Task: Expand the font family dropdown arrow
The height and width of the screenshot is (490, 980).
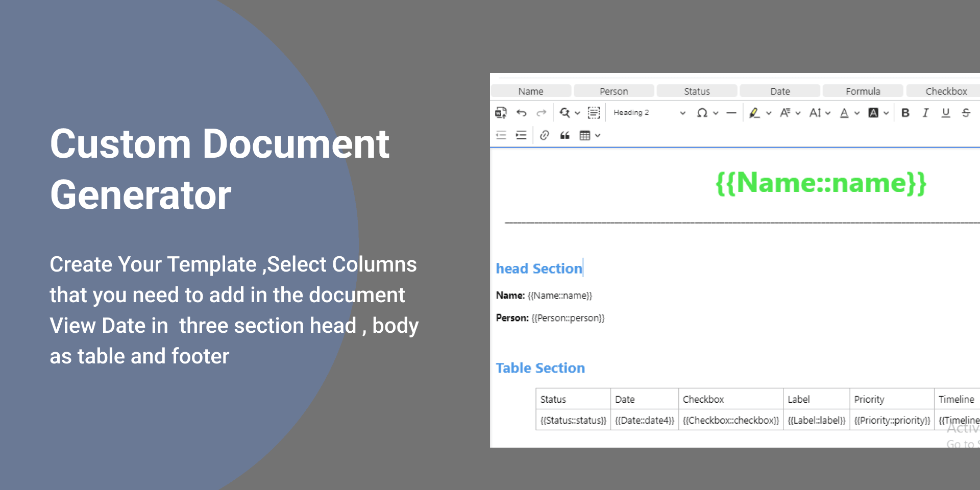Action: click(798, 113)
